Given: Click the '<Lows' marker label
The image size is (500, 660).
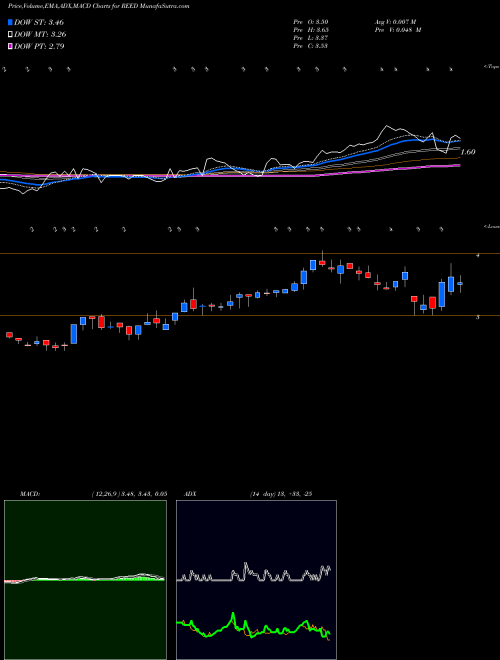Looking at the screenshot, I should [491, 226].
